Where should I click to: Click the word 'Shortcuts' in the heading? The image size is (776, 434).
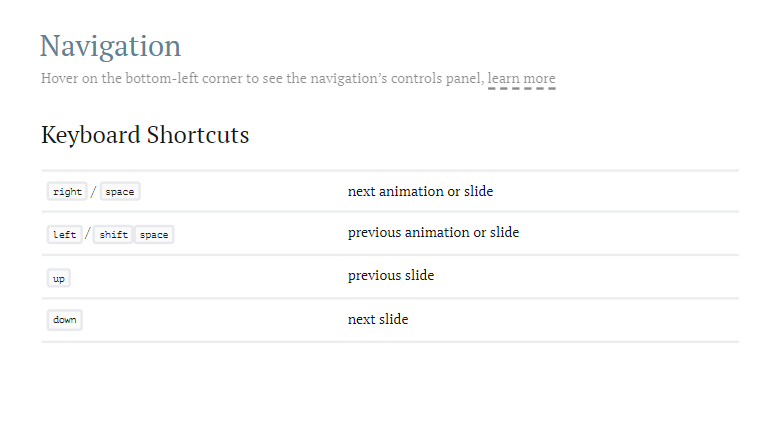198,135
